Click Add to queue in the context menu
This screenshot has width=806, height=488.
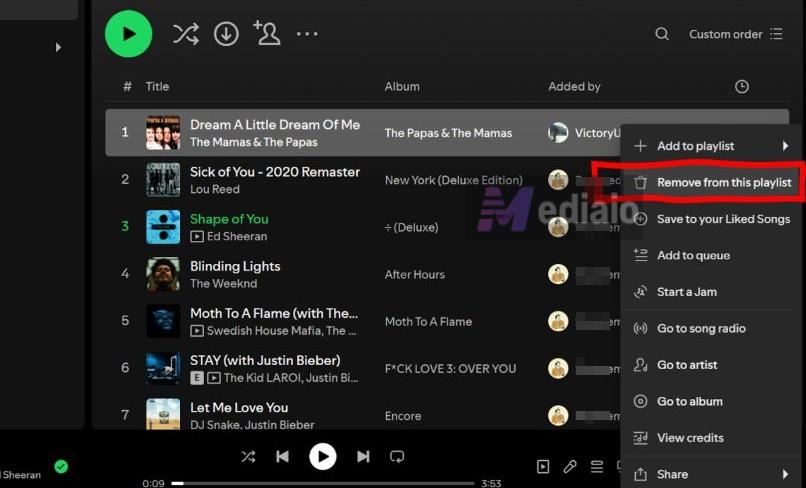[693, 255]
